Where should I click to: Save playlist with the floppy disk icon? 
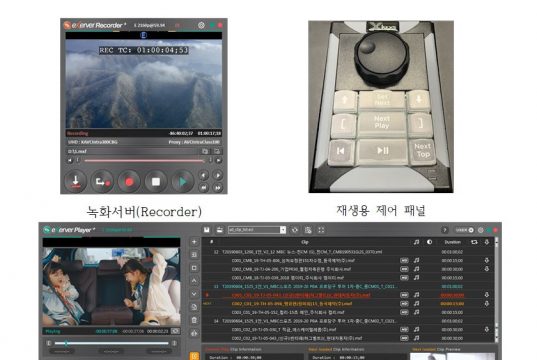pyautogui.click(x=207, y=230)
